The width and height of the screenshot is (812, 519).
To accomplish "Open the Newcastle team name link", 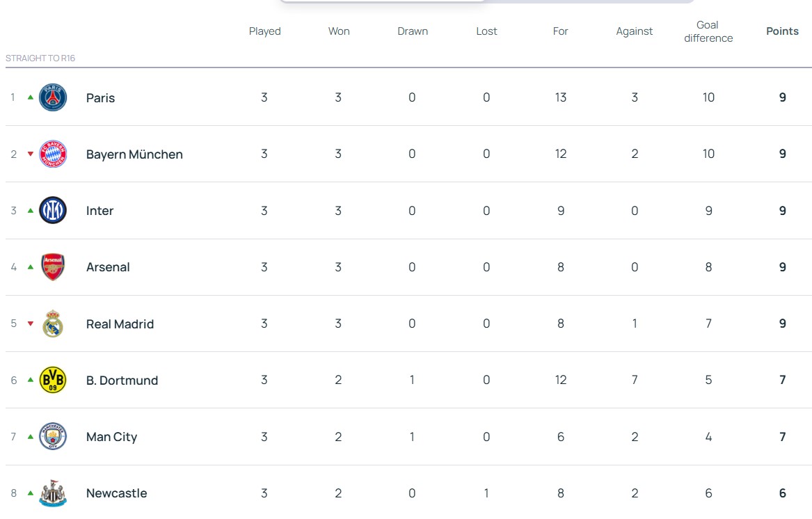I will click(116, 493).
